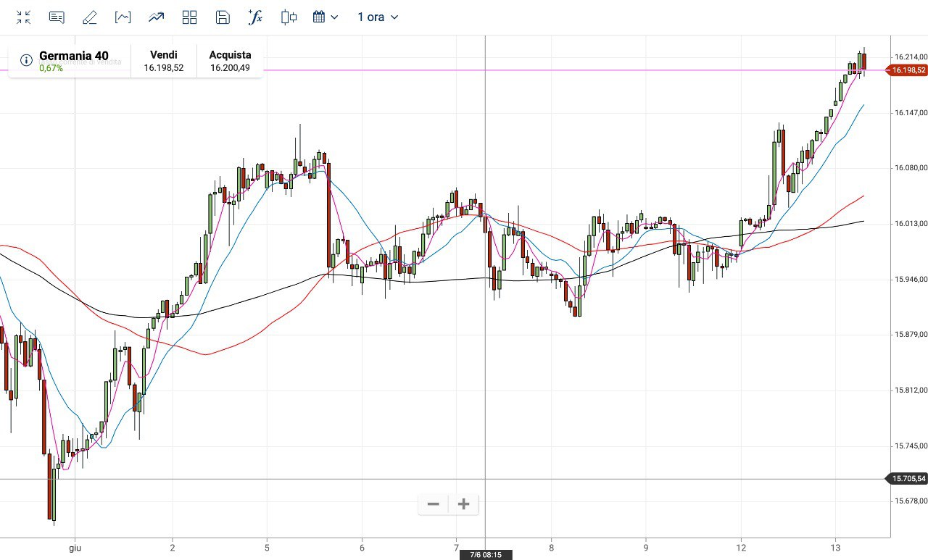The image size is (928, 560).
Task: Click the date label 9 on time axis
Action: (x=645, y=548)
